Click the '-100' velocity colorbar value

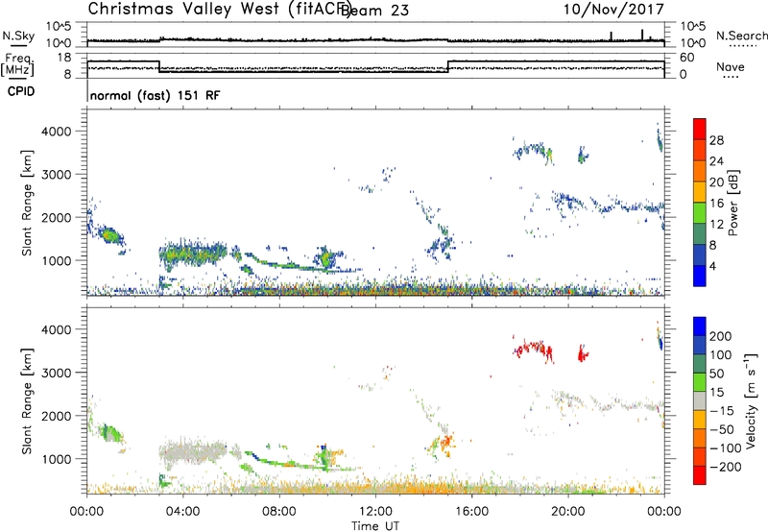[726, 448]
